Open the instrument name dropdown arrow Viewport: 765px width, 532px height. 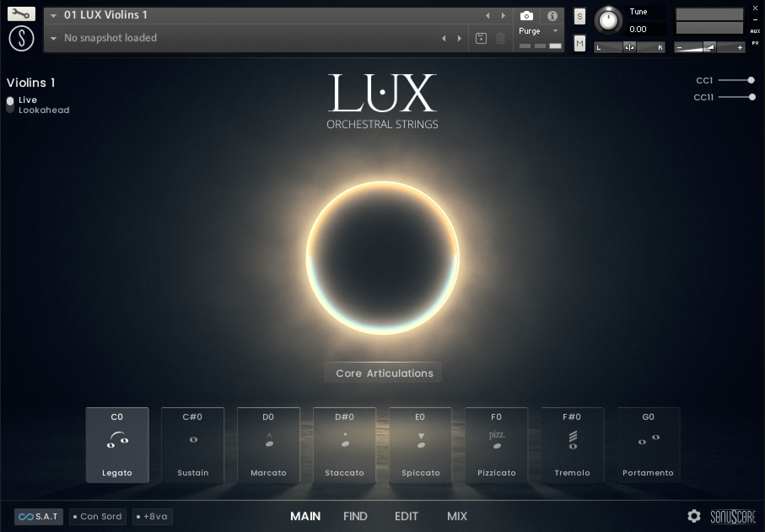[54, 16]
